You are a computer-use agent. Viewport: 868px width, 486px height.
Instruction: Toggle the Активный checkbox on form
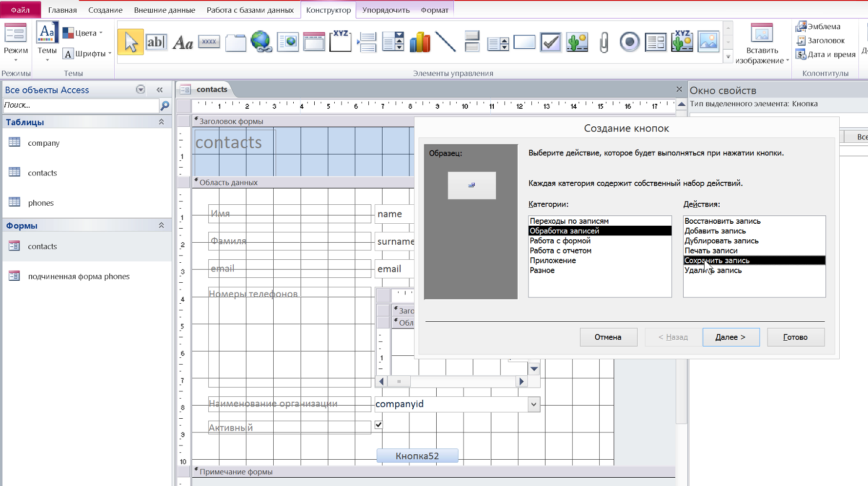tap(379, 425)
